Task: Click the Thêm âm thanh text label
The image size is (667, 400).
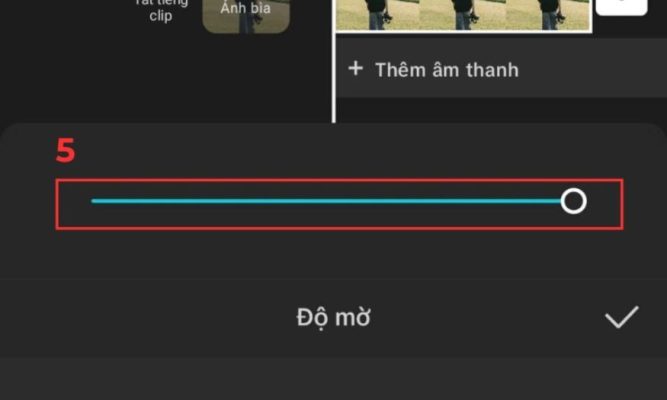Action: pyautogui.click(x=447, y=70)
